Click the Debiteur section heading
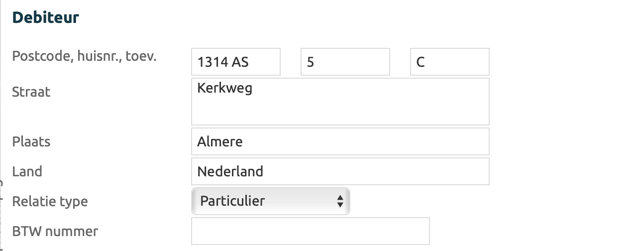Image resolution: width=644 pixels, height=251 pixels. 46,18
